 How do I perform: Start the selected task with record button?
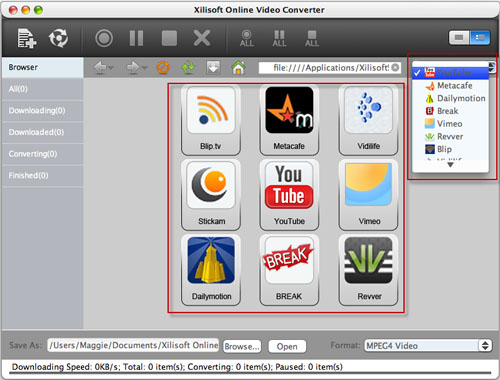pos(104,38)
